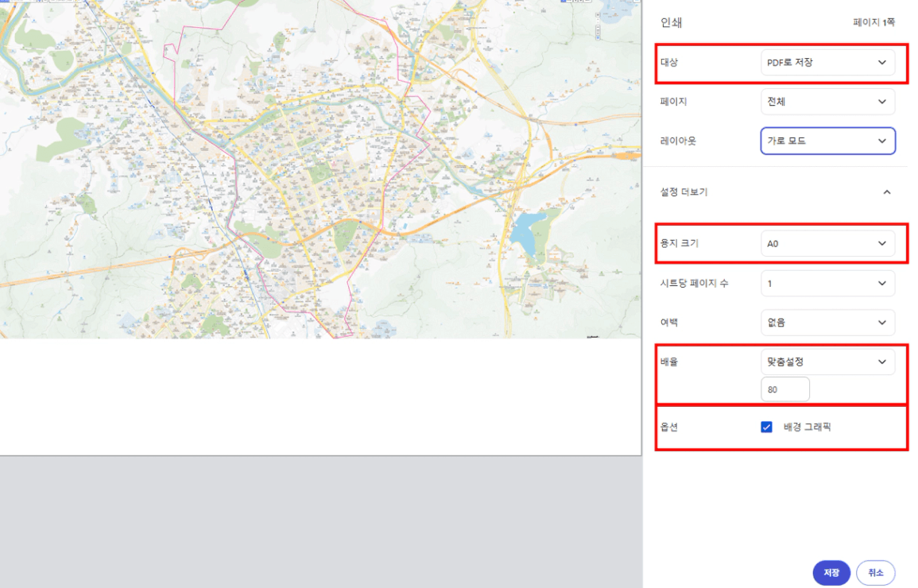Open the 레이아웃 dropdown showing 가로 모드
Screen dimensions: 918x588
(827, 141)
